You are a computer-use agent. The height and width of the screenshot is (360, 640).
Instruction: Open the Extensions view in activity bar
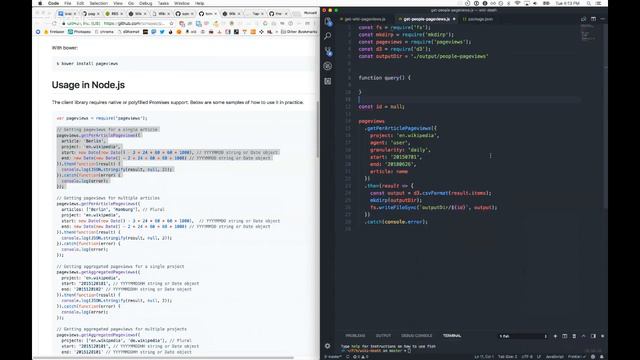pos(328,81)
